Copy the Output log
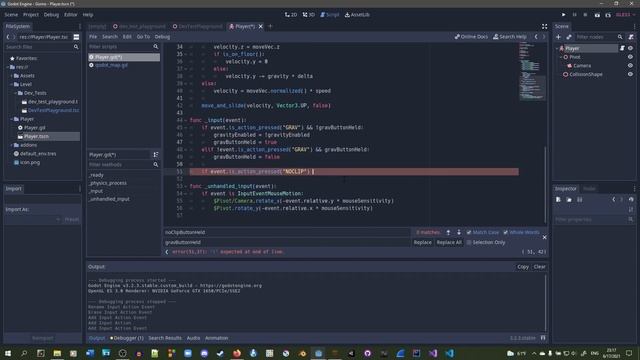Viewport: 640px width, 360px height. pyautogui.click(x=523, y=267)
